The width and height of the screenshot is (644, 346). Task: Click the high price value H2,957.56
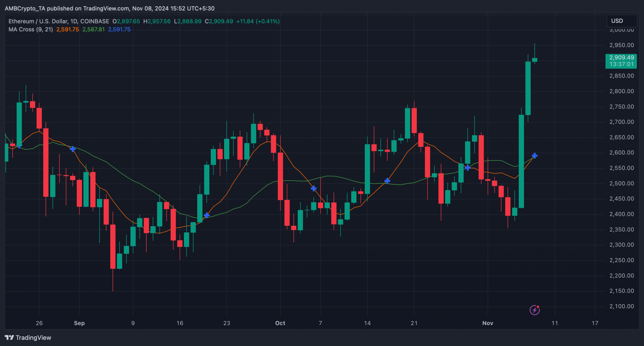pos(157,21)
